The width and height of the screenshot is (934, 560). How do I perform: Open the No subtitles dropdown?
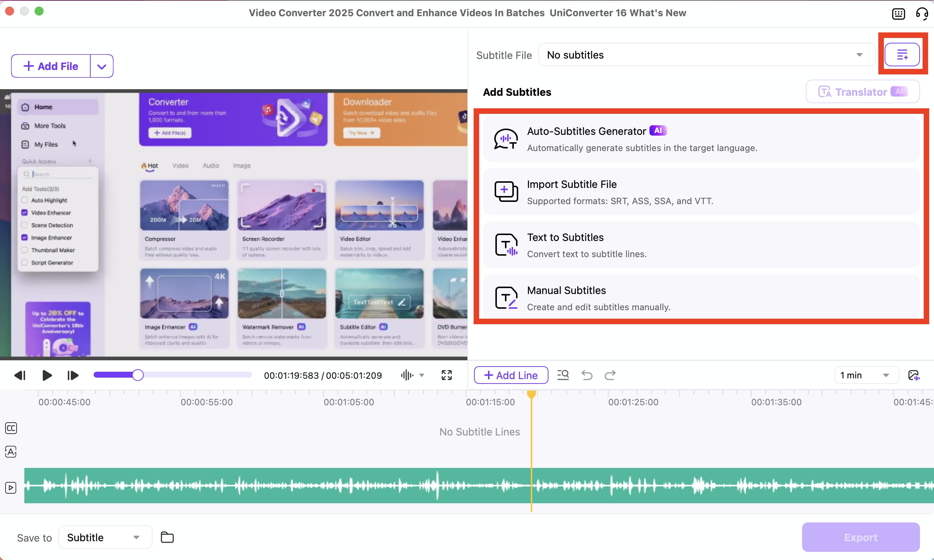coord(705,55)
